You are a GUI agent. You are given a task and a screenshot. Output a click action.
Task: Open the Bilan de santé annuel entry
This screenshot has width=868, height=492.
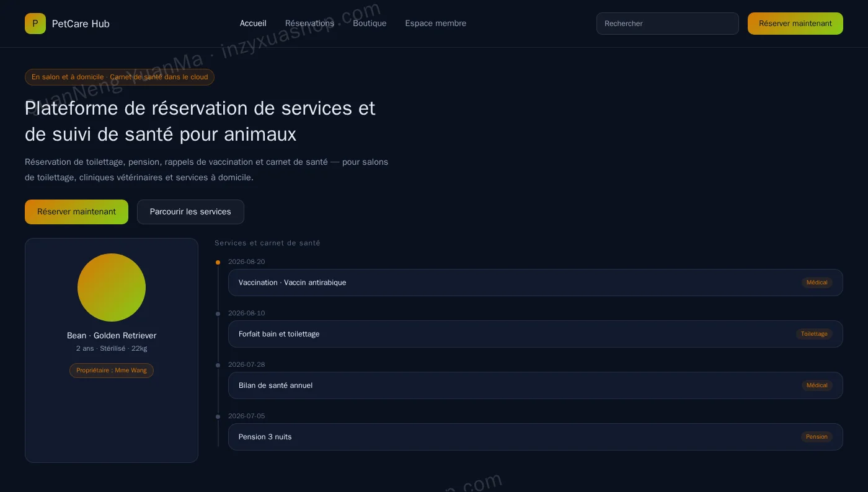(536, 385)
